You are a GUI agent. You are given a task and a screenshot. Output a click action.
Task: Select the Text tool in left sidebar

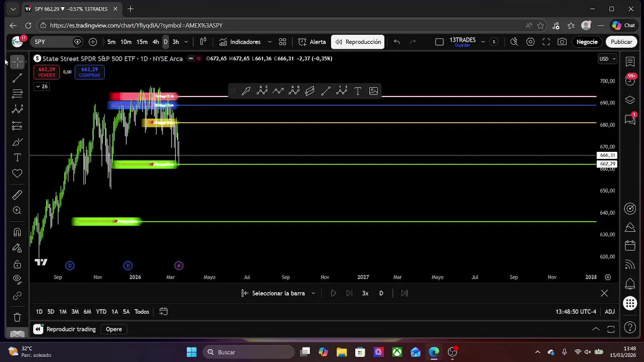pyautogui.click(x=17, y=158)
